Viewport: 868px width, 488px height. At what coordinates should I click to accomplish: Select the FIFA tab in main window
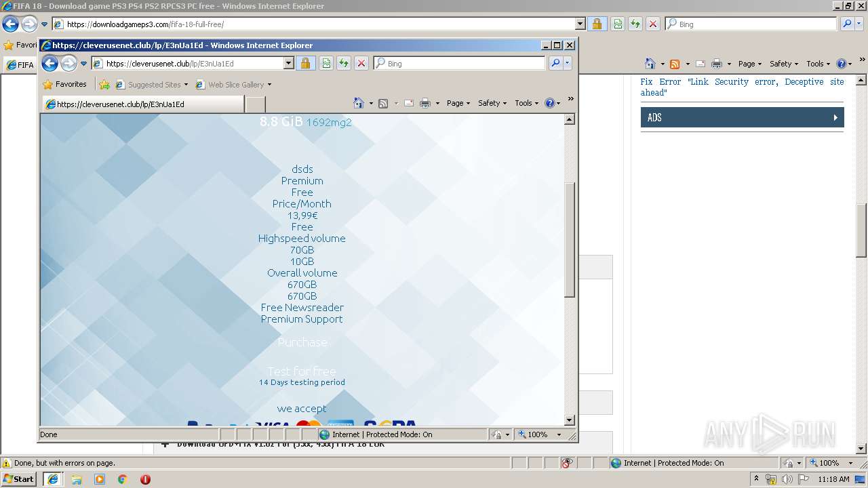coord(20,65)
